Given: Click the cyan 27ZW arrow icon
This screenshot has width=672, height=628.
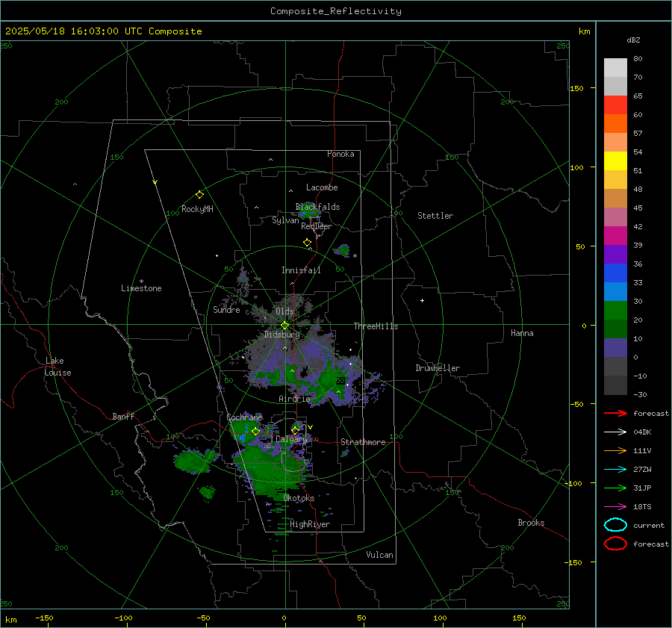Looking at the screenshot, I should click(615, 470).
